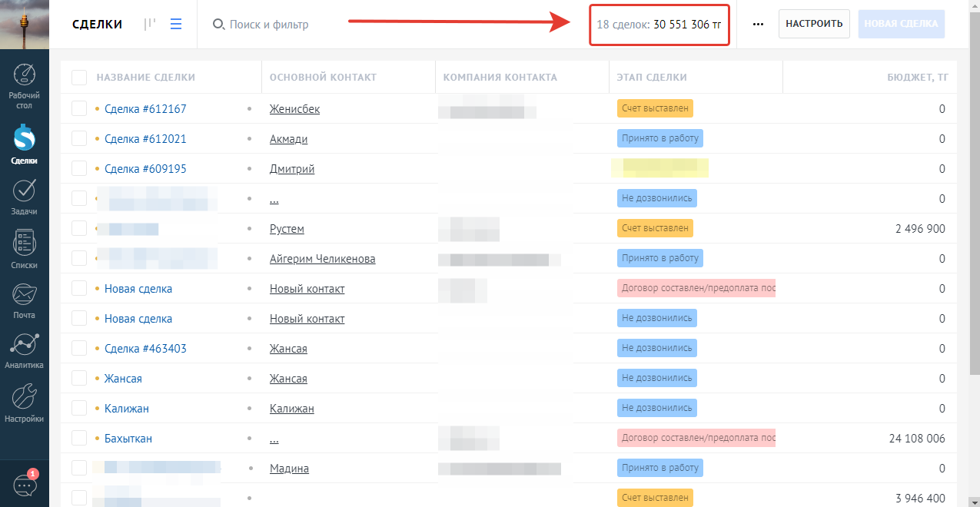980x507 pixels.
Task: Check the box for Сделка #612167
Action: click(79, 109)
